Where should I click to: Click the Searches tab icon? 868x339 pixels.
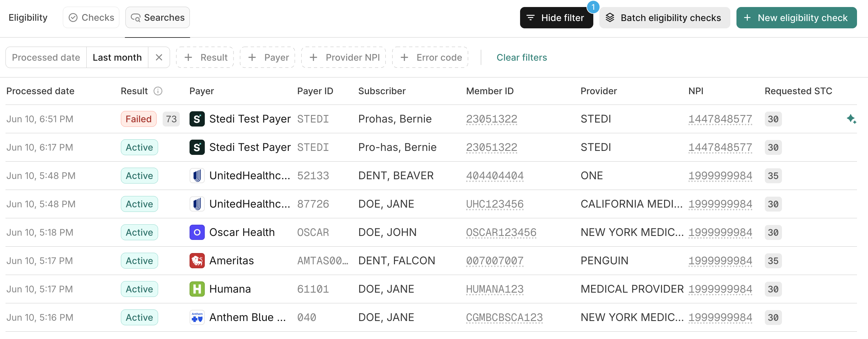point(136,17)
